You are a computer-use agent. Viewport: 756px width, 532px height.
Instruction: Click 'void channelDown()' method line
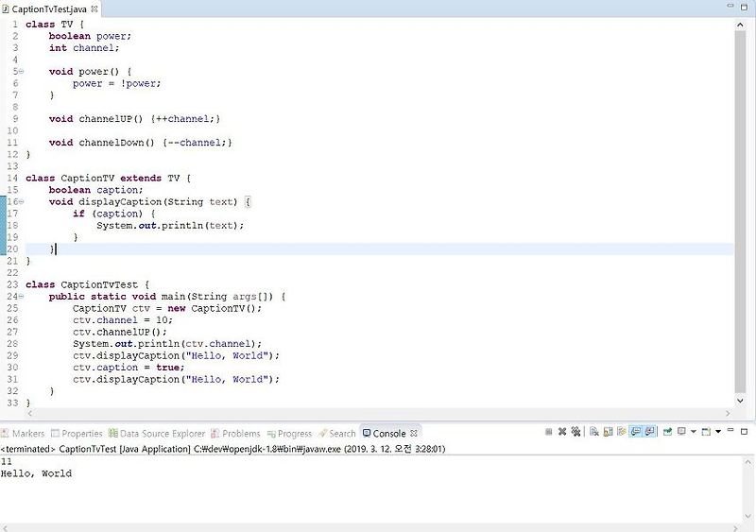pos(140,143)
